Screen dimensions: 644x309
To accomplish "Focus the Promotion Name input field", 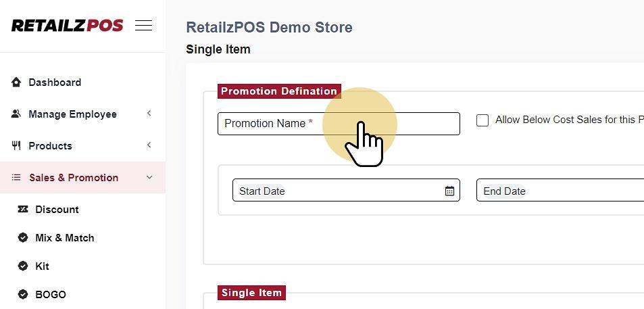I will [x=338, y=124].
